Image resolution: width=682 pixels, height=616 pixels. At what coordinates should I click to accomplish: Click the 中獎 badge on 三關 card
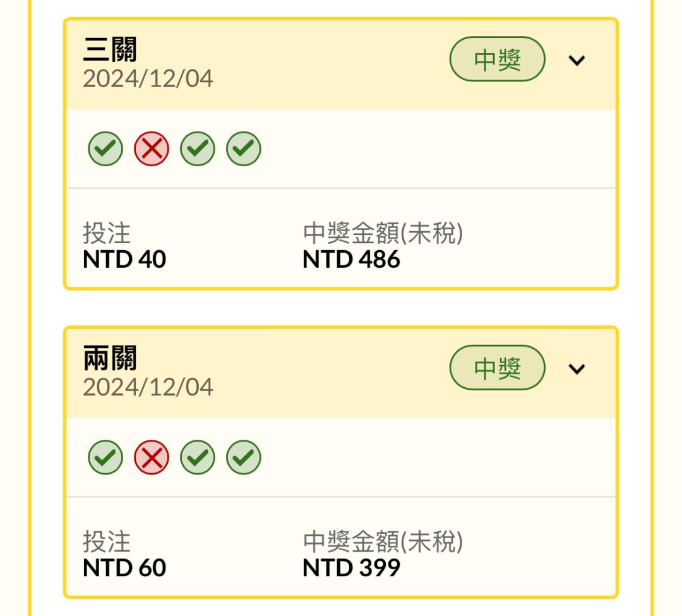(x=497, y=59)
